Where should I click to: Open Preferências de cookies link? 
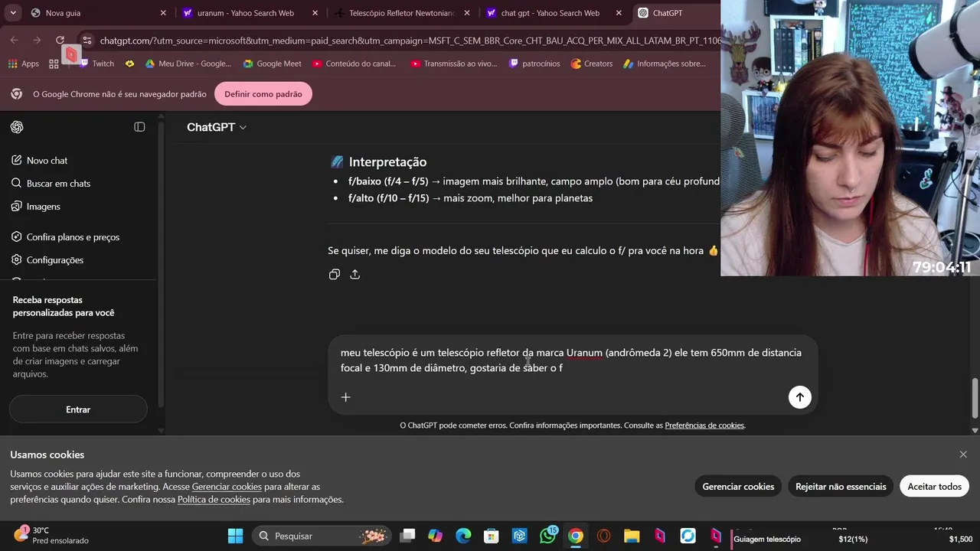[704, 425]
